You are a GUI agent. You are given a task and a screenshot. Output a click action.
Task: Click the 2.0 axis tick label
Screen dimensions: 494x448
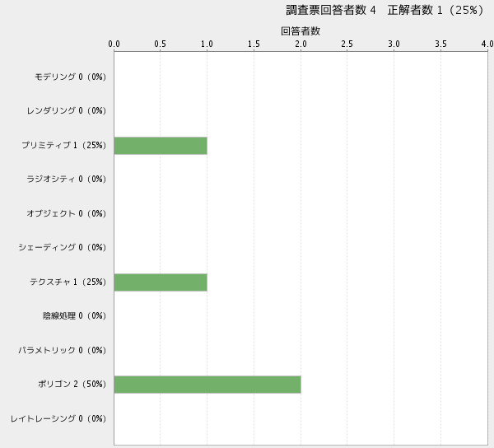[x=301, y=44]
